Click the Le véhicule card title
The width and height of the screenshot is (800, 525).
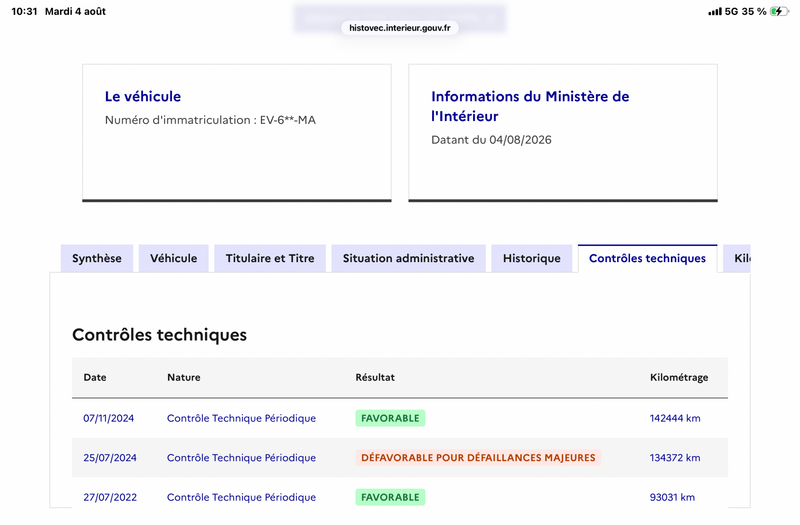tap(143, 96)
